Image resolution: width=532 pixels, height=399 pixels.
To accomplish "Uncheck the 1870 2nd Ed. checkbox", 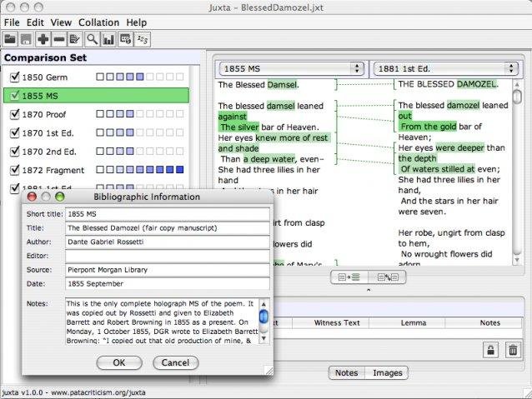I will coord(14,152).
